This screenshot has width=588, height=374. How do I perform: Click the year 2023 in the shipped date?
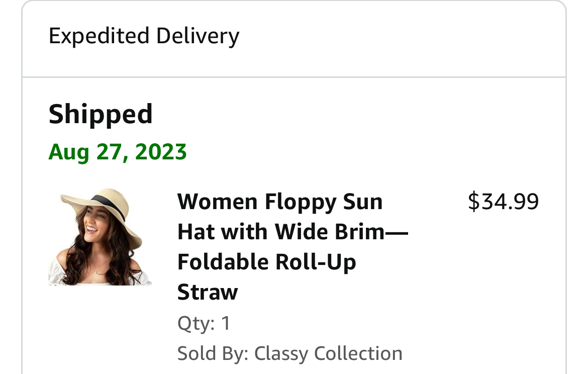click(x=161, y=152)
